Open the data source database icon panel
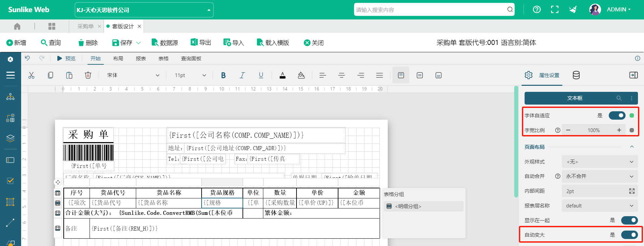Image resolution: width=644 pixels, height=246 pixels. (576, 75)
